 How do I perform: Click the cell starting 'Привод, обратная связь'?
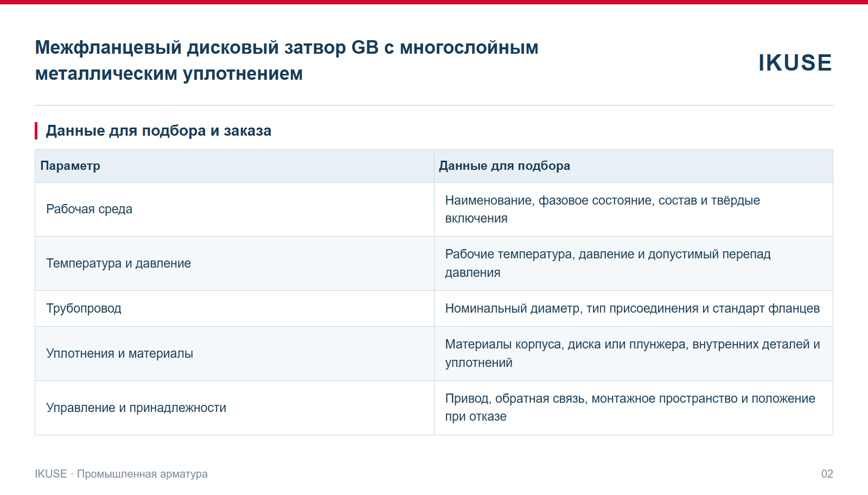pos(633,408)
